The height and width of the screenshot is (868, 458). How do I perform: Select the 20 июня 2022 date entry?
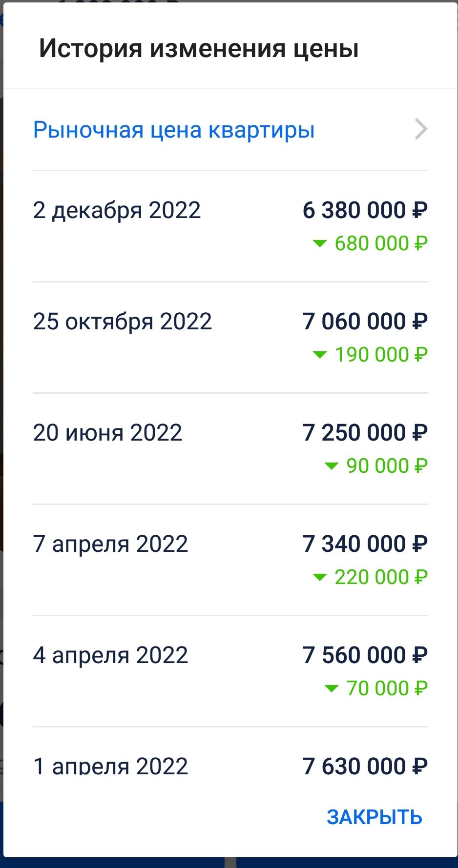pyautogui.click(x=107, y=433)
